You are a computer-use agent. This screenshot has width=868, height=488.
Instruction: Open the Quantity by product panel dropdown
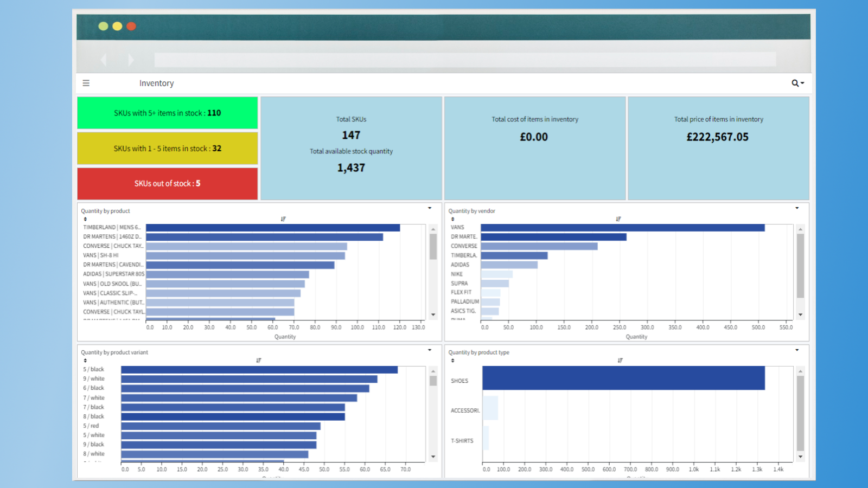429,208
